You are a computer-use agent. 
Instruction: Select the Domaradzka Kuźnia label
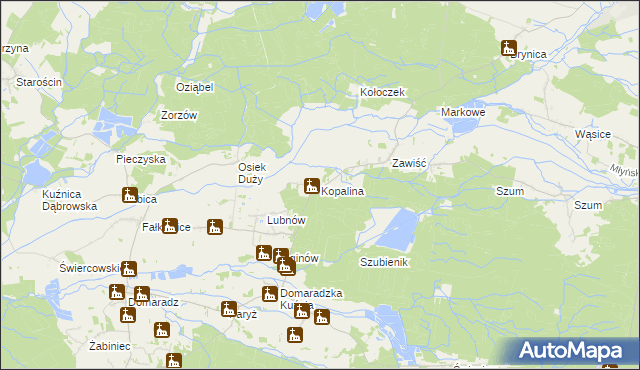(x=311, y=299)
